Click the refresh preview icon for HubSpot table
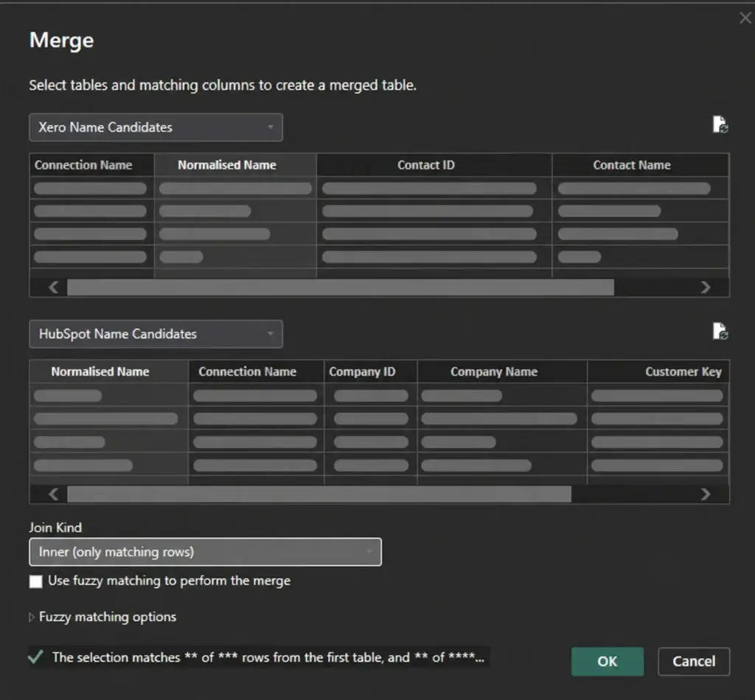 [720, 331]
